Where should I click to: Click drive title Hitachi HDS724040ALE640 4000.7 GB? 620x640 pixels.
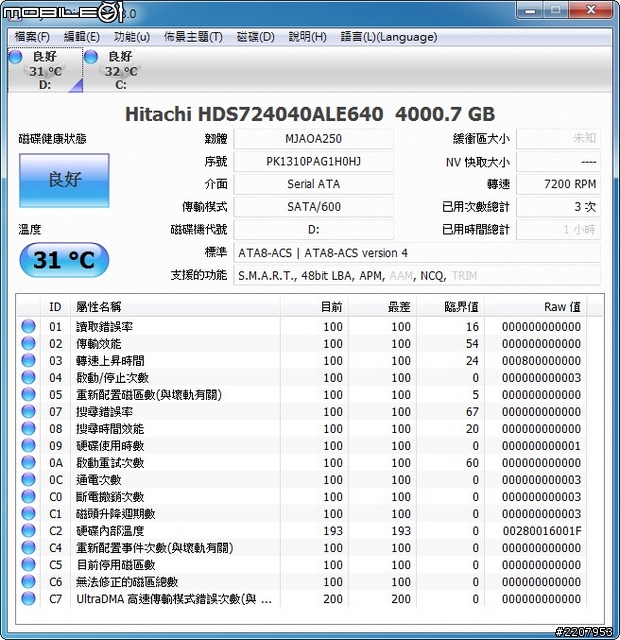point(310,114)
